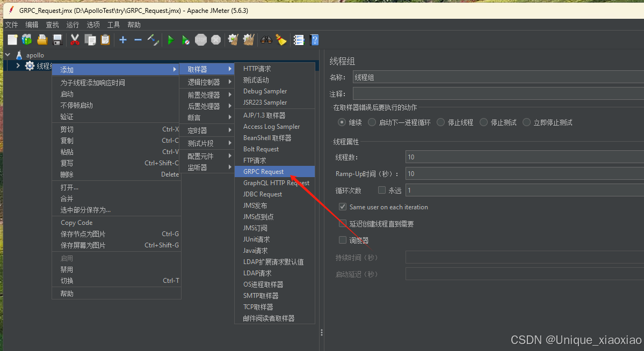Click the Toggle enable/disable icon

click(x=153, y=40)
